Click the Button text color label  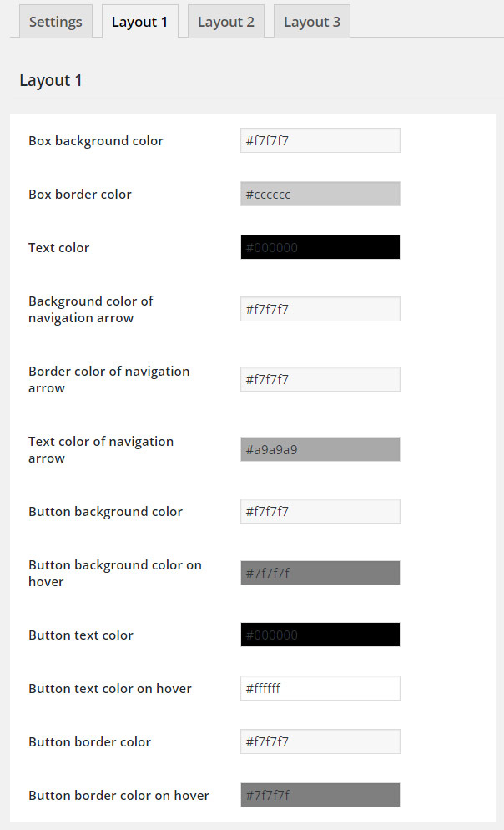tap(81, 635)
